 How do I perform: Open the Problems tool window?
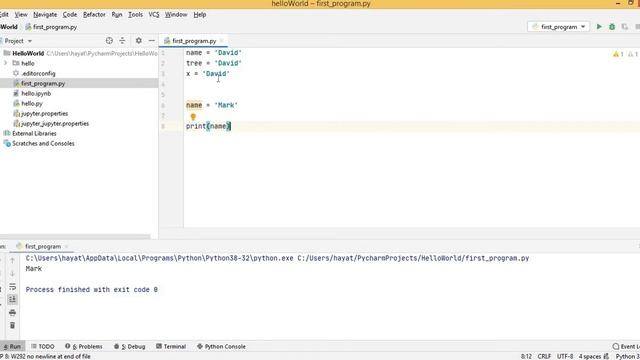click(84, 346)
